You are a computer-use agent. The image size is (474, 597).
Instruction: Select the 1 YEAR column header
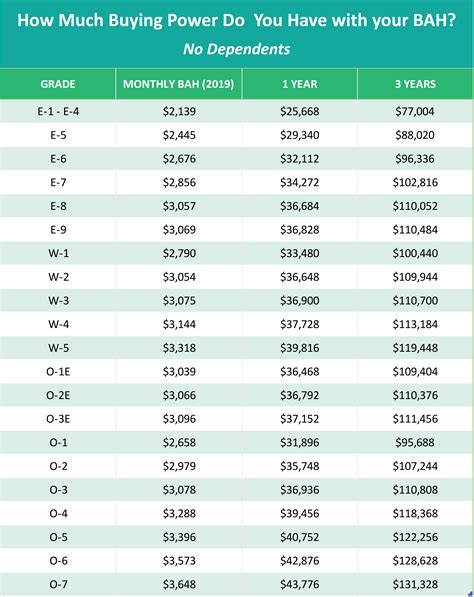click(300, 84)
